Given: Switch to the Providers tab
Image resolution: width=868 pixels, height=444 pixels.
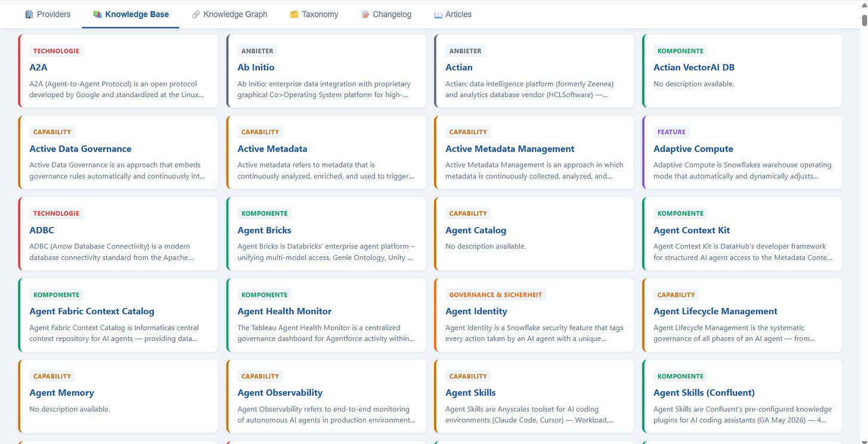Looking at the screenshot, I should pos(48,14).
